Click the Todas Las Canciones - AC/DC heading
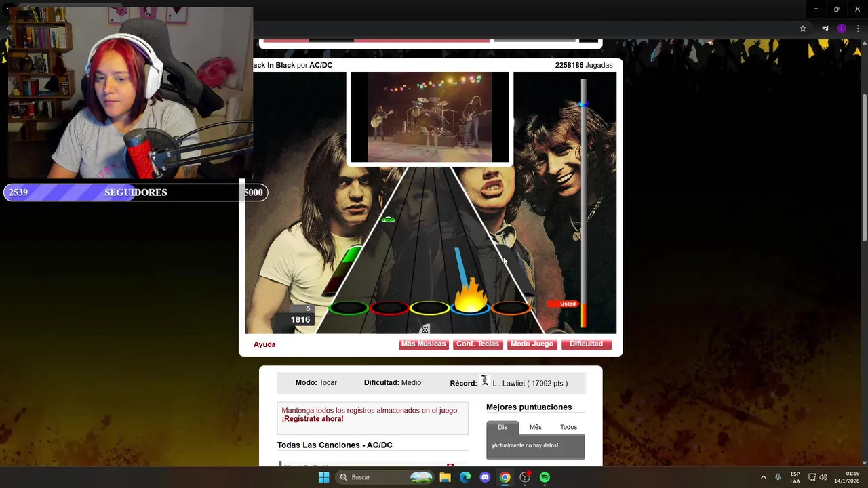The width and height of the screenshot is (868, 488). point(335,445)
